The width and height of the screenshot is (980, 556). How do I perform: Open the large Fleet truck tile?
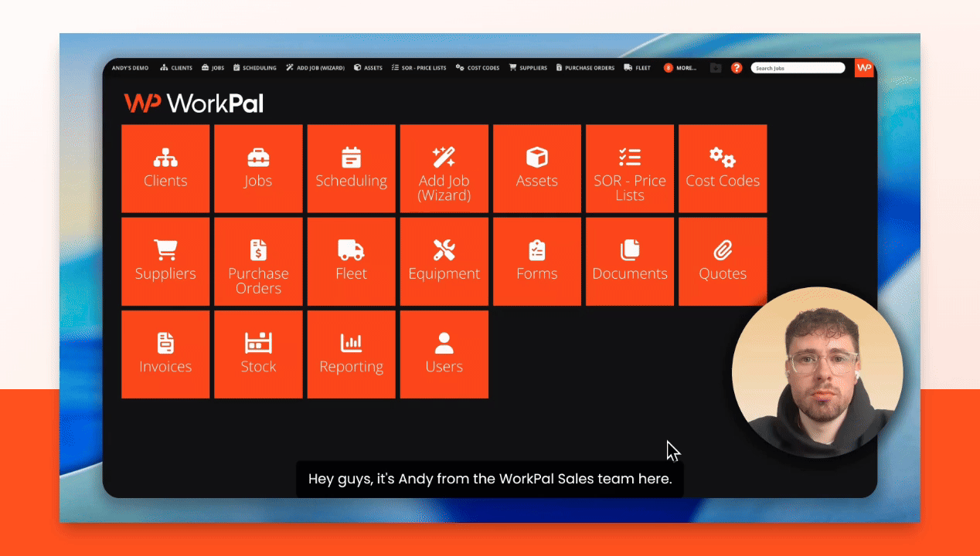pyautogui.click(x=351, y=261)
